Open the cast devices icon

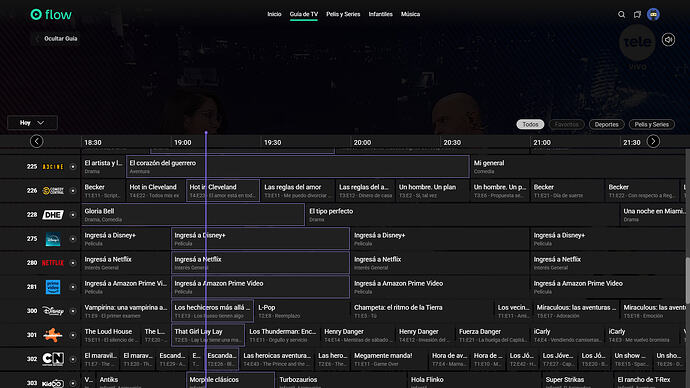point(637,15)
